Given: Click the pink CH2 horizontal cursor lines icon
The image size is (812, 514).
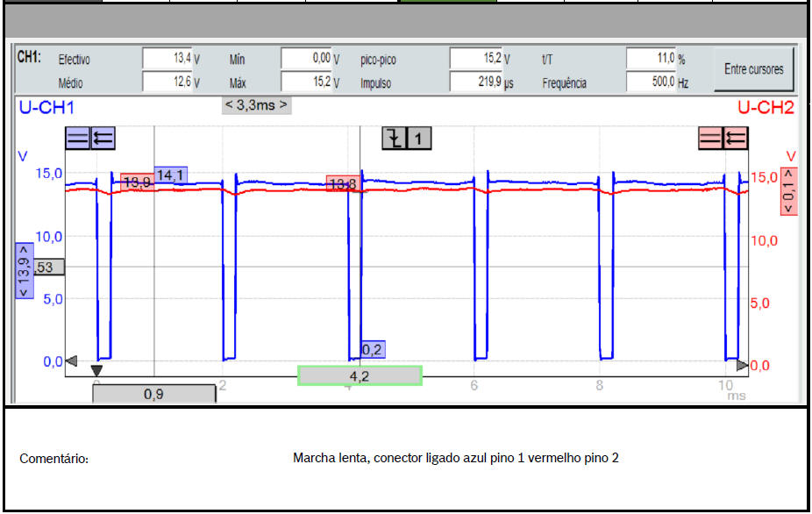Looking at the screenshot, I should click(710, 138).
